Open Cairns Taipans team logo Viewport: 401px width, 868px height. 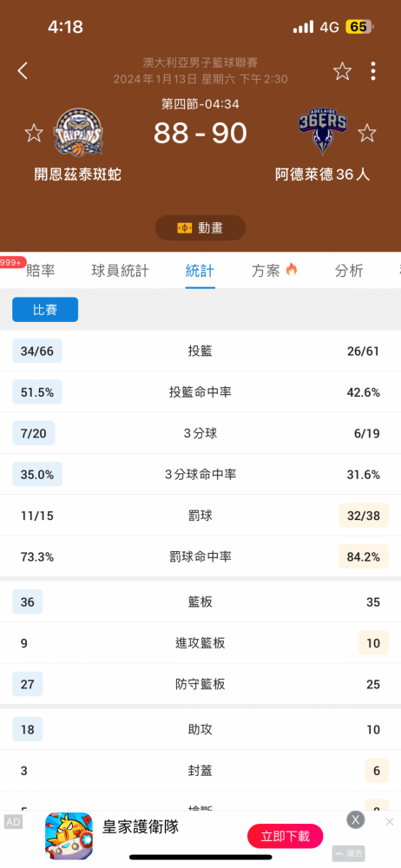(78, 133)
